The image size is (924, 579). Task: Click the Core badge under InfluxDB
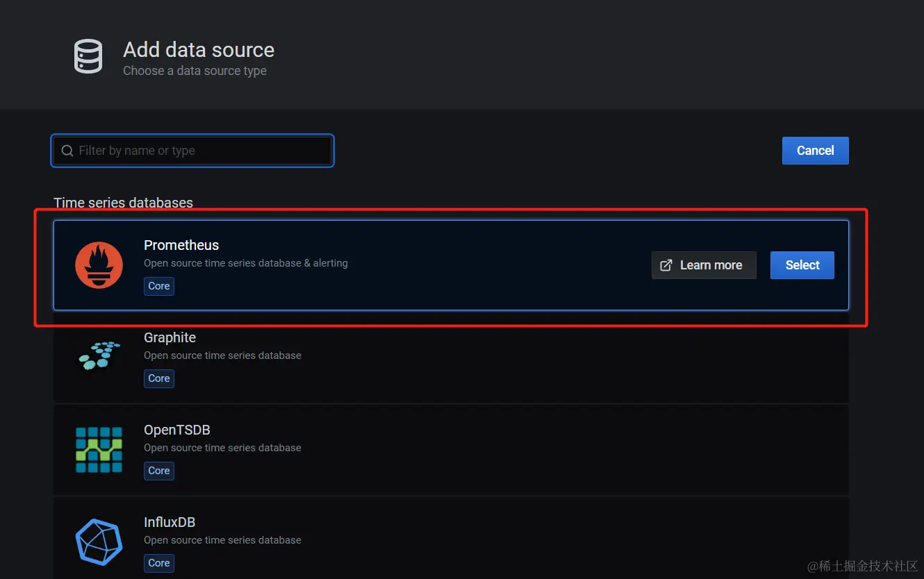(x=159, y=563)
